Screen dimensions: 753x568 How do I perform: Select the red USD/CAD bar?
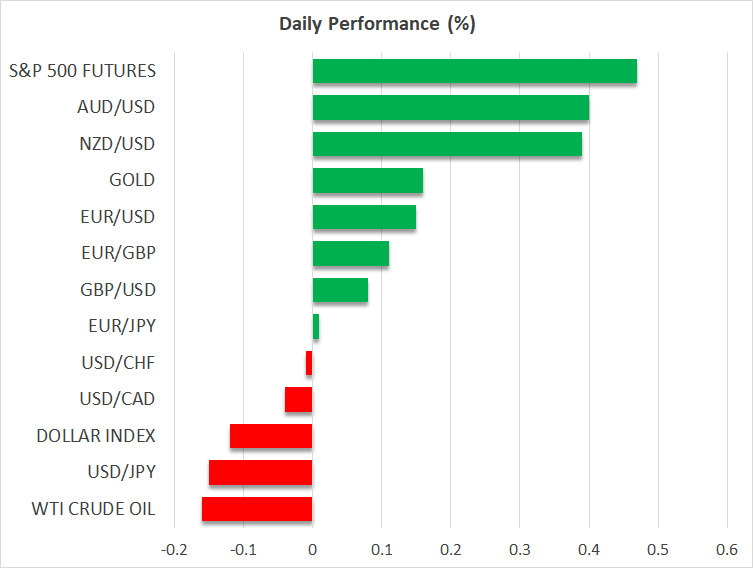coord(298,400)
